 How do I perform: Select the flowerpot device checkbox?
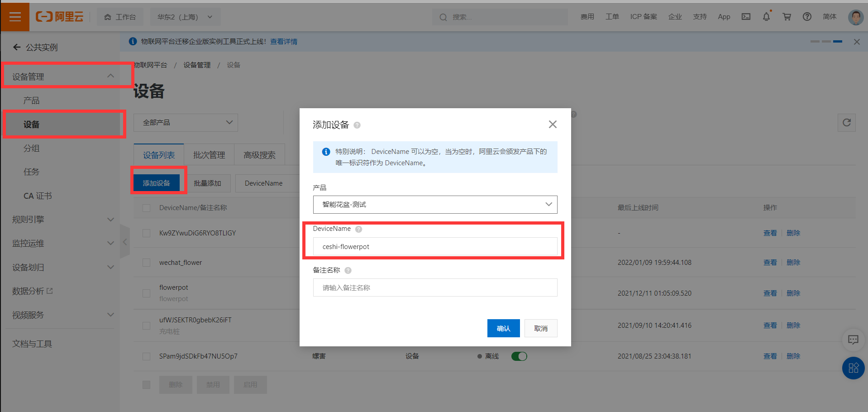[146, 293]
